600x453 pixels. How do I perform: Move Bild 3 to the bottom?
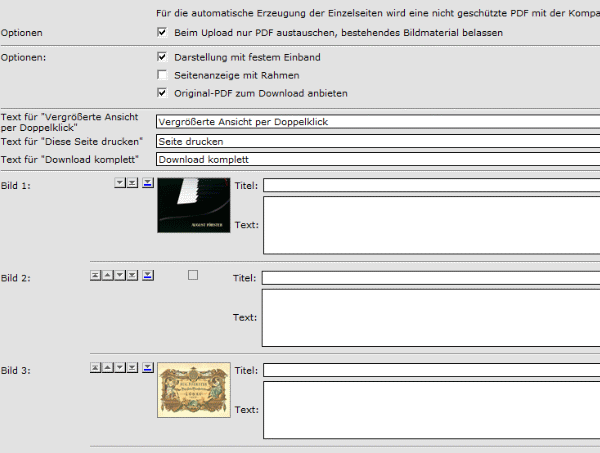coord(132,368)
